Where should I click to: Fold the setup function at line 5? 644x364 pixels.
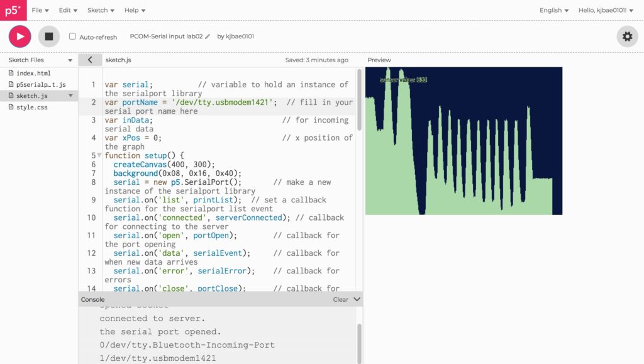pyautogui.click(x=99, y=155)
